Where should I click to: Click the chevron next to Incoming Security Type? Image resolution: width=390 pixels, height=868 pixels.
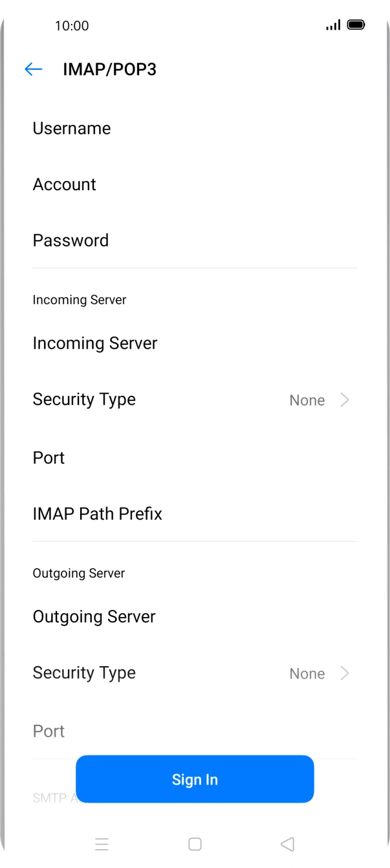point(345,400)
